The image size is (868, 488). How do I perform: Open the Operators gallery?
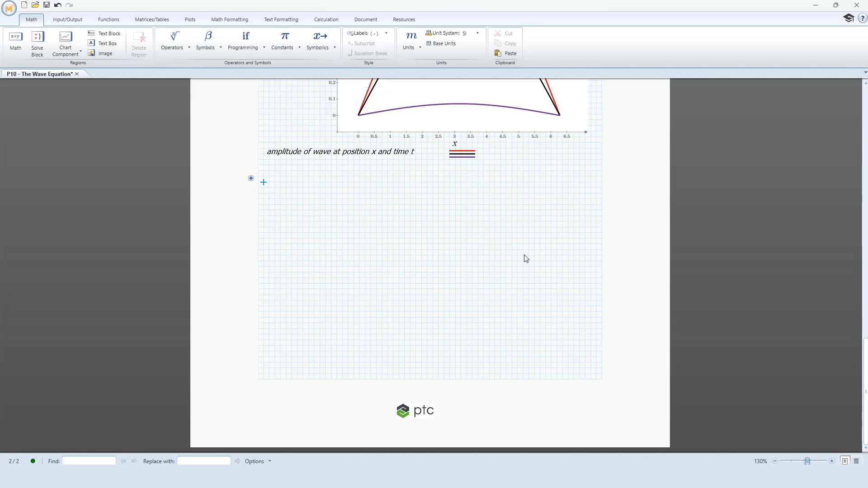(x=172, y=41)
